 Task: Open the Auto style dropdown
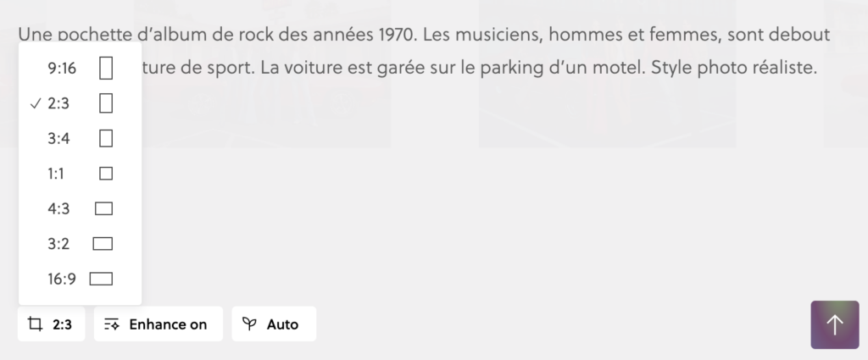click(x=274, y=324)
